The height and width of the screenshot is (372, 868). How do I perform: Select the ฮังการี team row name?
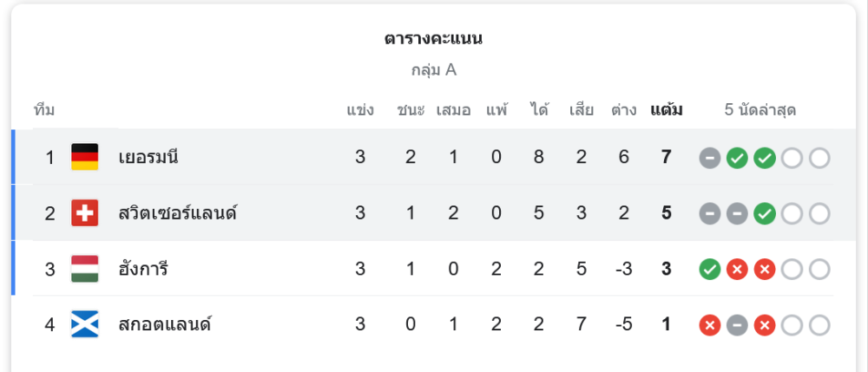(x=143, y=269)
